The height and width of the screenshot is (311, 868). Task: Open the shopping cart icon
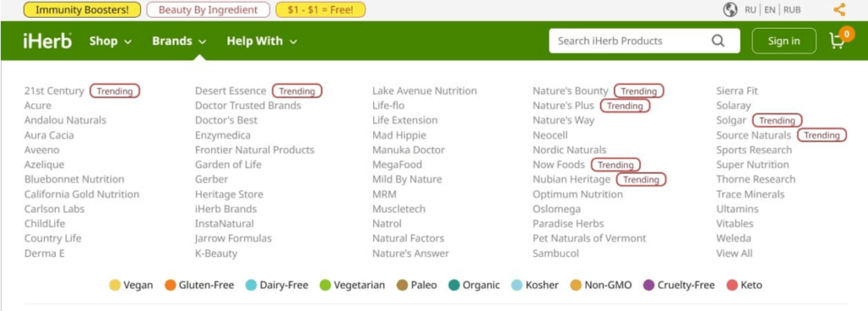[x=837, y=41]
